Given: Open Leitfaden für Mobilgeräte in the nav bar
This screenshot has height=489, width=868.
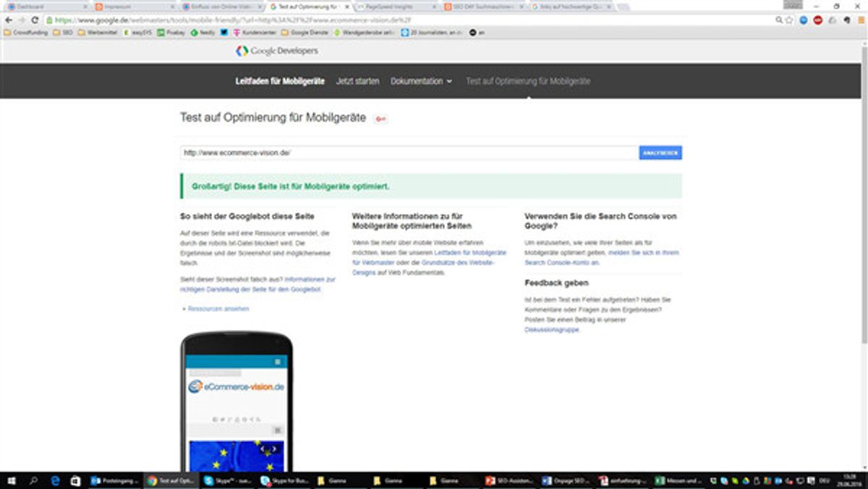Looking at the screenshot, I should [280, 81].
